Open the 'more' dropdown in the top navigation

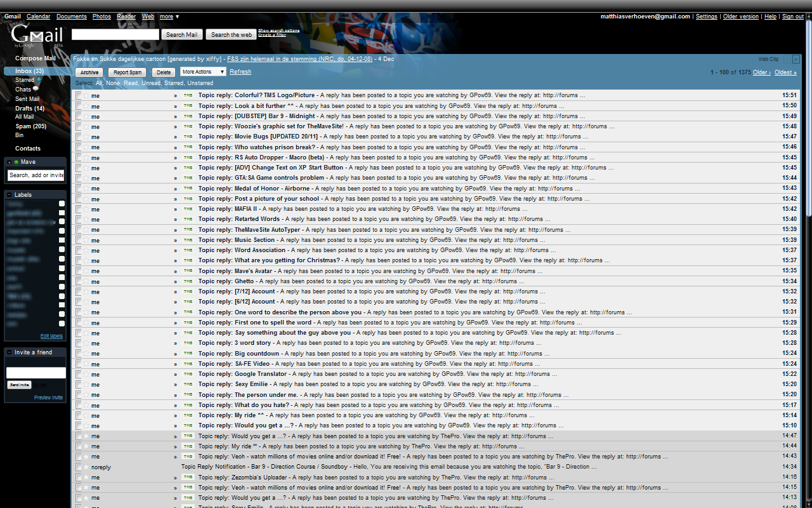click(169, 17)
